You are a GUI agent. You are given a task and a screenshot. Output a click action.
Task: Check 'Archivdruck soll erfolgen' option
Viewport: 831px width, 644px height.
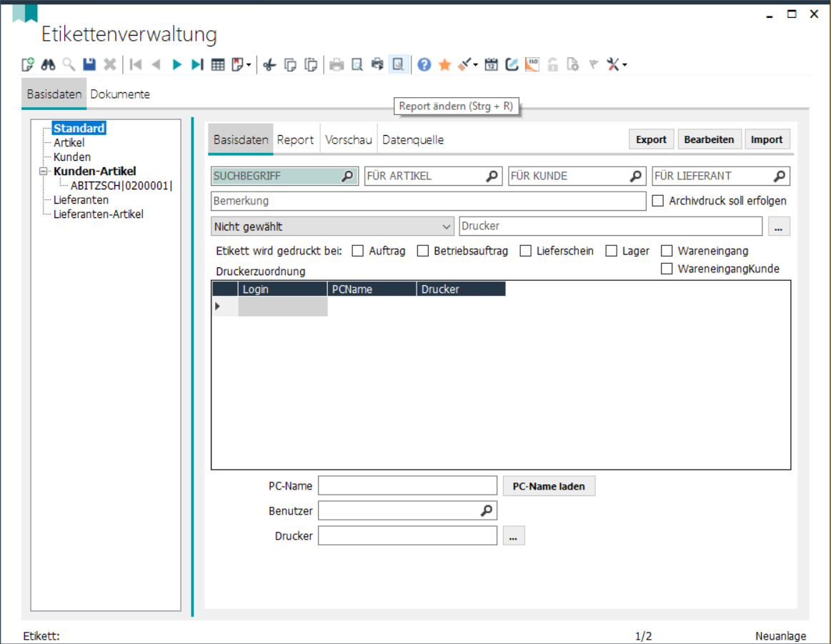click(x=658, y=201)
